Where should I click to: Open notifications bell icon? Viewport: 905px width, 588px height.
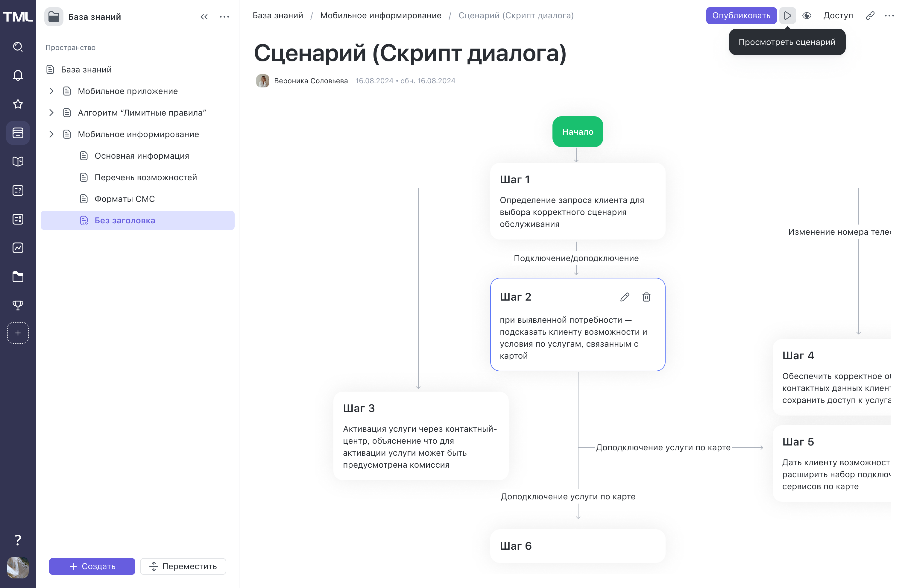[x=18, y=75]
